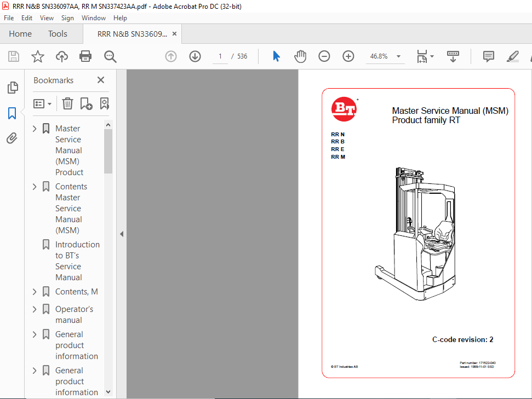Add a new bookmark icon
Image resolution: width=532 pixels, height=399 pixels.
pyautogui.click(x=86, y=104)
